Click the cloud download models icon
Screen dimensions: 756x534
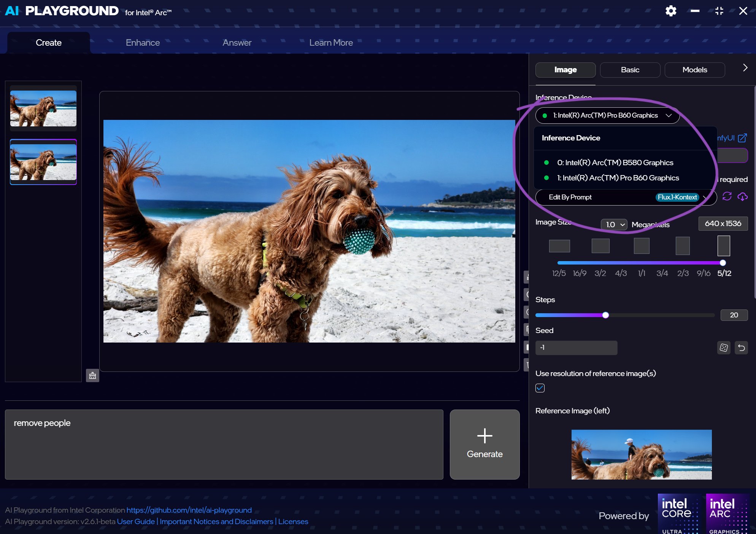click(742, 196)
